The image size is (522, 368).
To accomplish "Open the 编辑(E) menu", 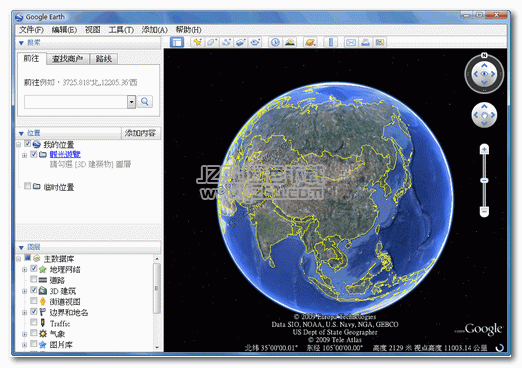I will (64, 30).
